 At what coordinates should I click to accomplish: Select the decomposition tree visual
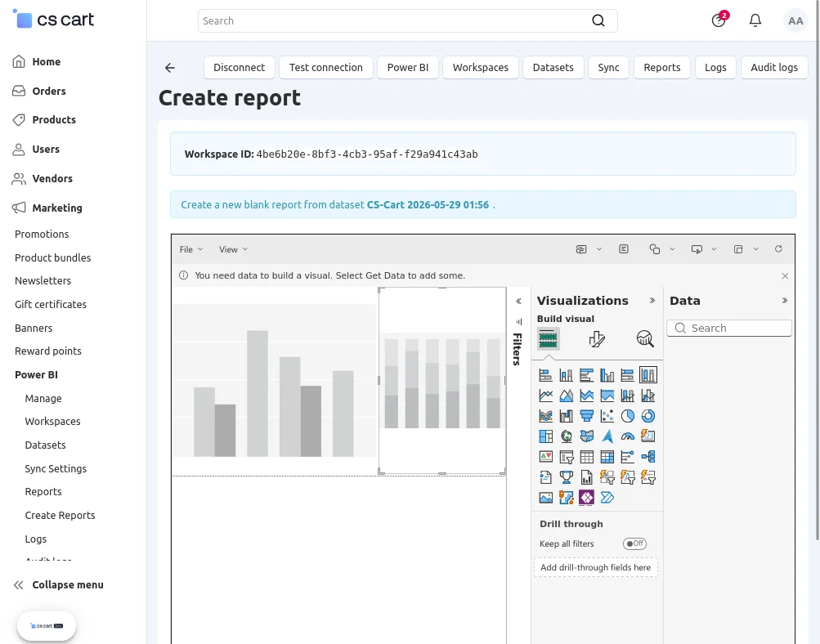click(648, 456)
